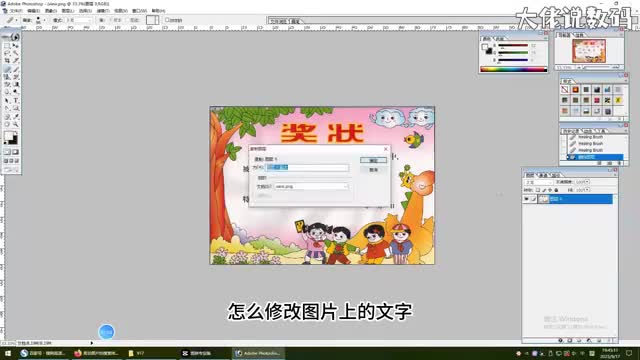Switch to the Info tab beside Navigator
640x360 pixels.
(x=580, y=36)
